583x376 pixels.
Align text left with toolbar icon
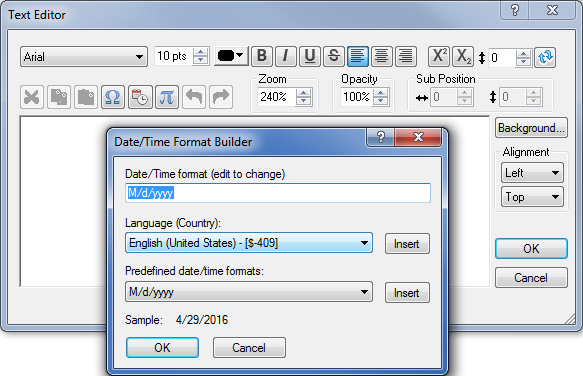[358, 57]
